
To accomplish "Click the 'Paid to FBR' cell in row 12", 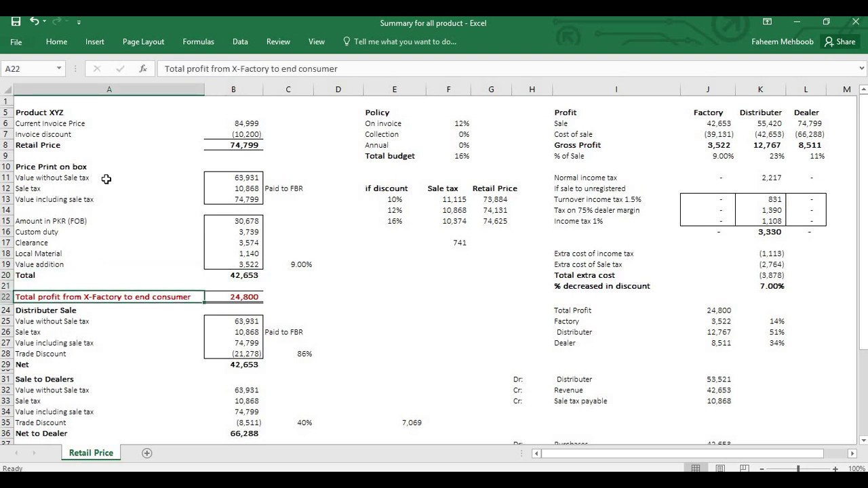I will coord(288,188).
